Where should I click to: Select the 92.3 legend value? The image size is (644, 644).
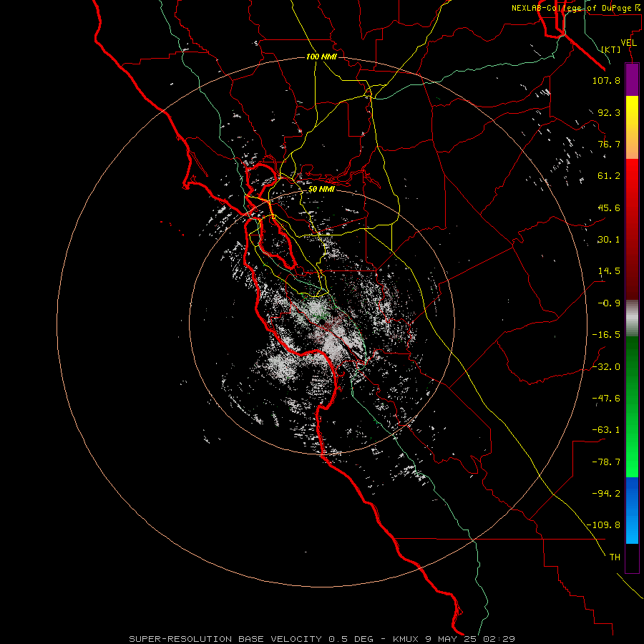[x=609, y=112]
